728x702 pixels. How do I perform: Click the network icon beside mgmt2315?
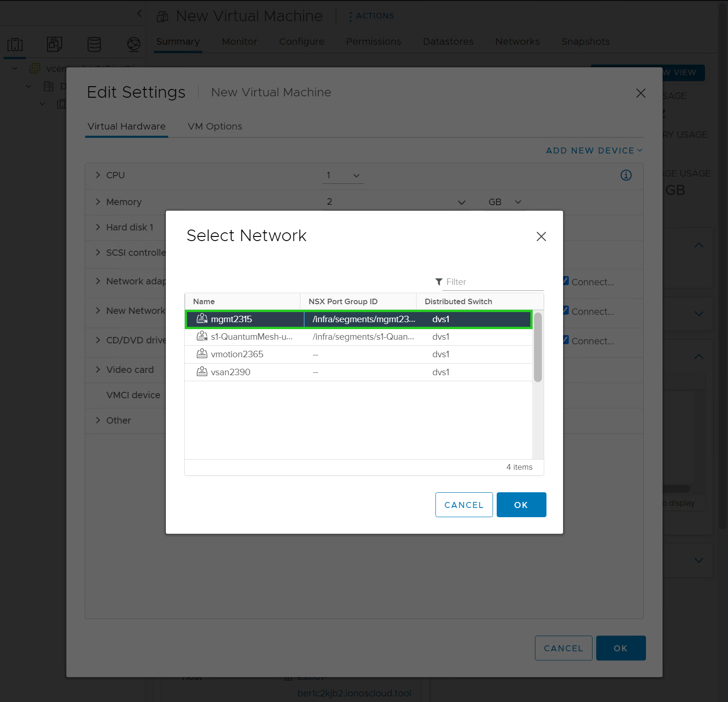click(x=202, y=319)
